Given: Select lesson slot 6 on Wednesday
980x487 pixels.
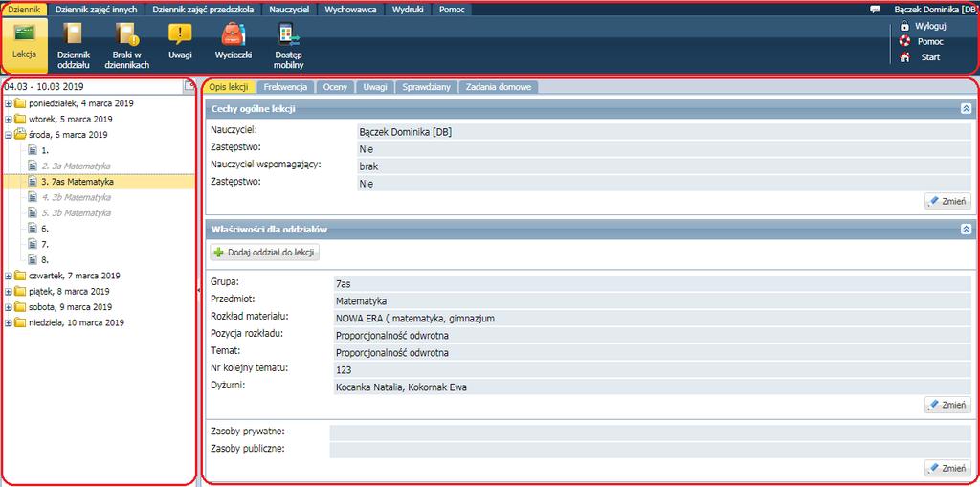Looking at the screenshot, I should pyautogui.click(x=45, y=229).
